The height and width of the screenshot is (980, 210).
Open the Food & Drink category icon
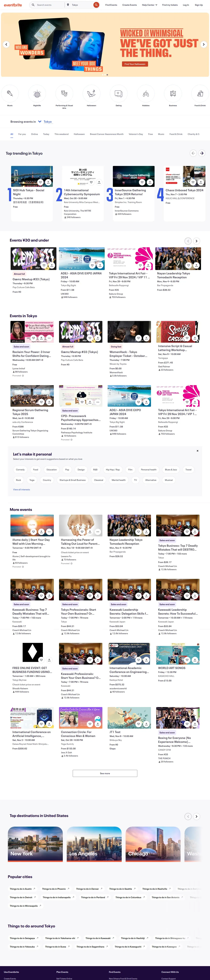click(x=200, y=93)
